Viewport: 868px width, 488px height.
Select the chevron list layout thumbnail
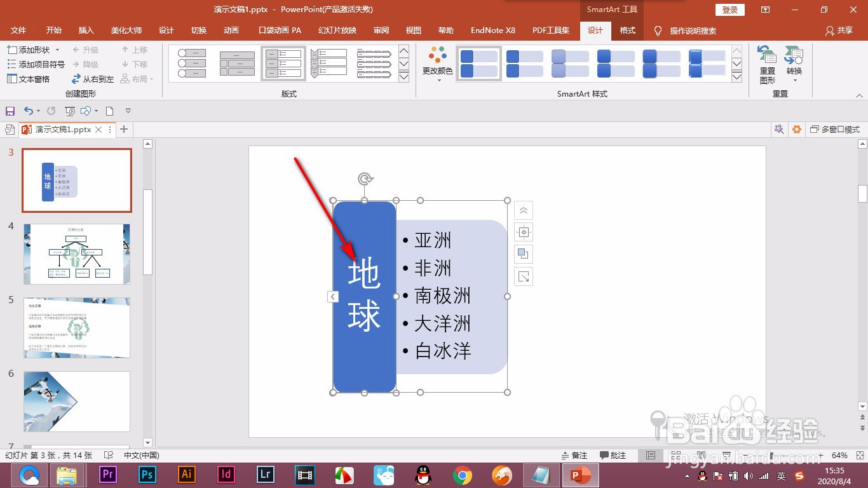coord(329,63)
